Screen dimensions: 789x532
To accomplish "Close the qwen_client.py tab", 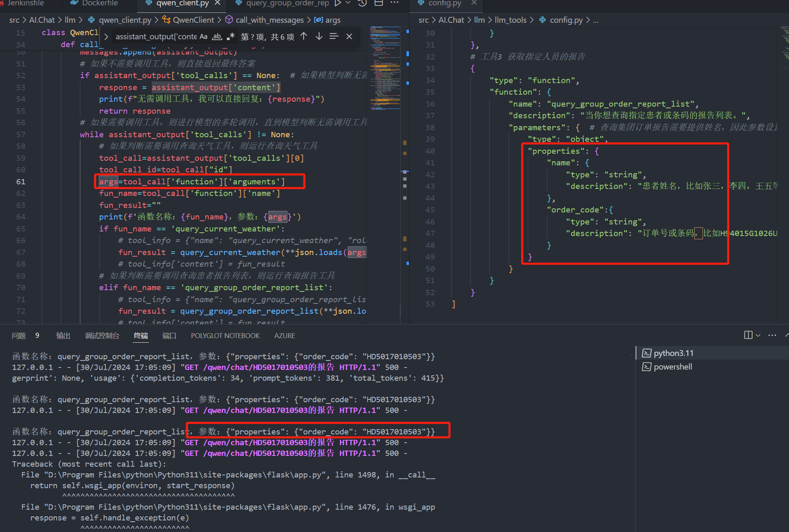I will pyautogui.click(x=218, y=3).
